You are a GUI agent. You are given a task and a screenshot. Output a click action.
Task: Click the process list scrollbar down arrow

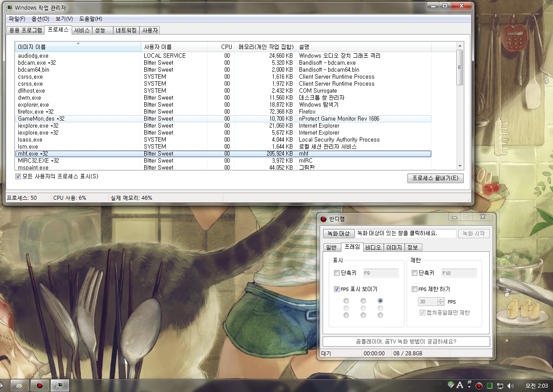click(x=459, y=166)
